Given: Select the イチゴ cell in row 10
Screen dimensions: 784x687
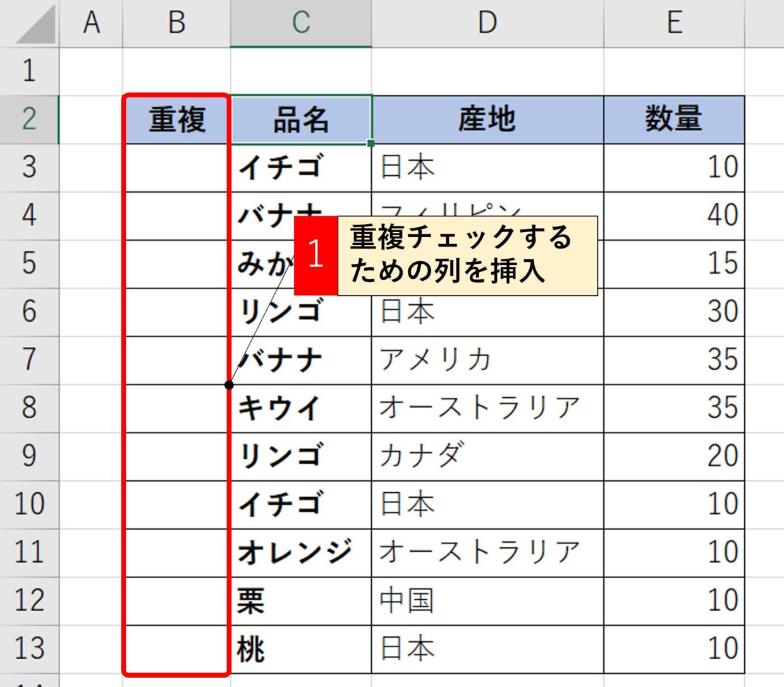Looking at the screenshot, I should click(x=301, y=504).
